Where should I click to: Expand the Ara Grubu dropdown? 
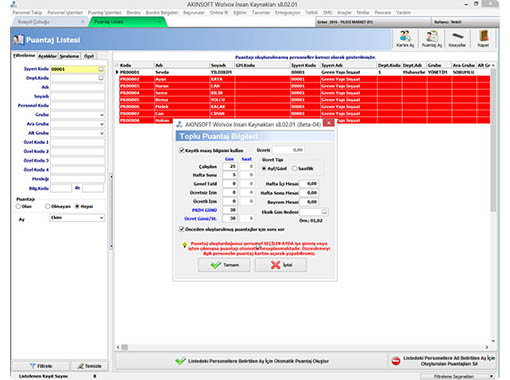tap(102, 124)
